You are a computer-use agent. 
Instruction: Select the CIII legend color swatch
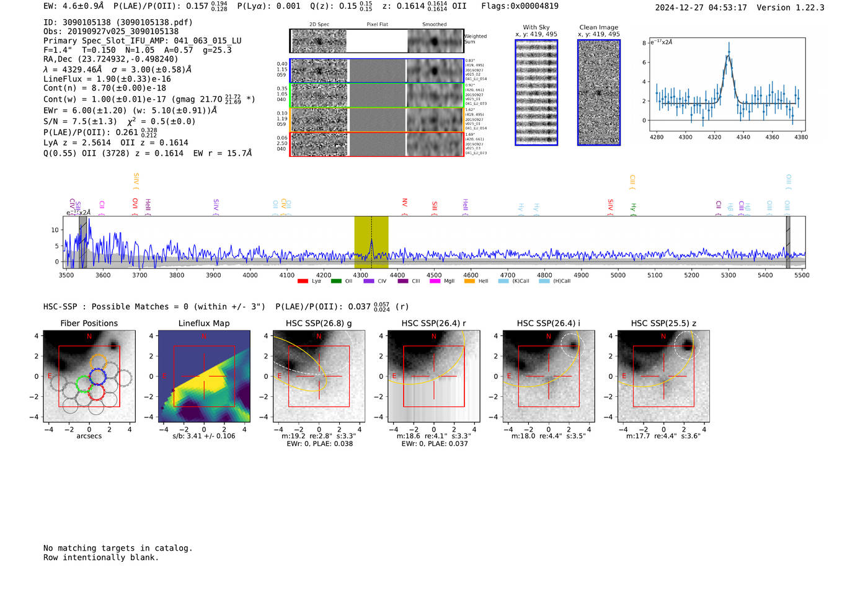coord(403,282)
